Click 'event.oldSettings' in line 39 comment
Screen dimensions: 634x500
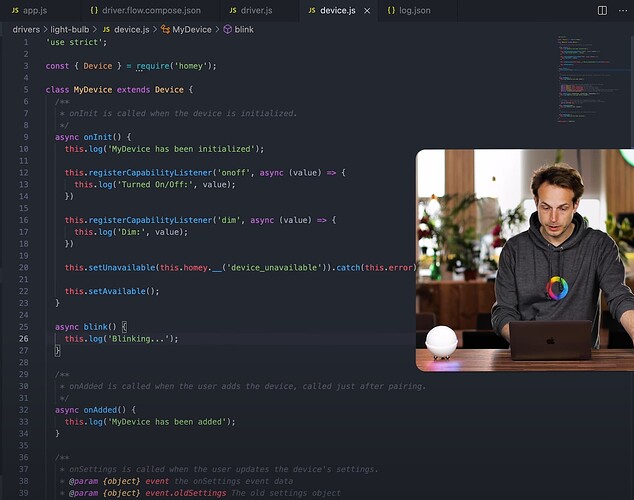186,493
